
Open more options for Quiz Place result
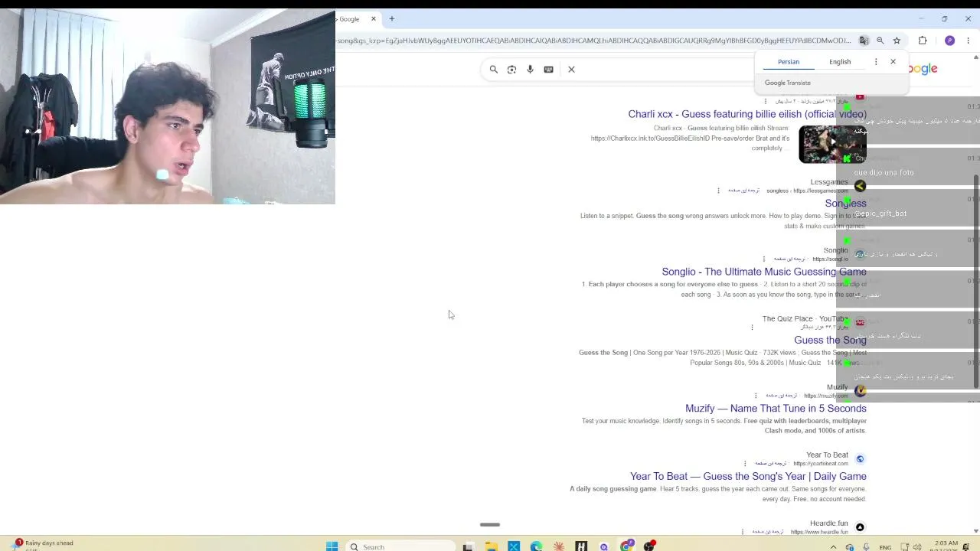(752, 328)
